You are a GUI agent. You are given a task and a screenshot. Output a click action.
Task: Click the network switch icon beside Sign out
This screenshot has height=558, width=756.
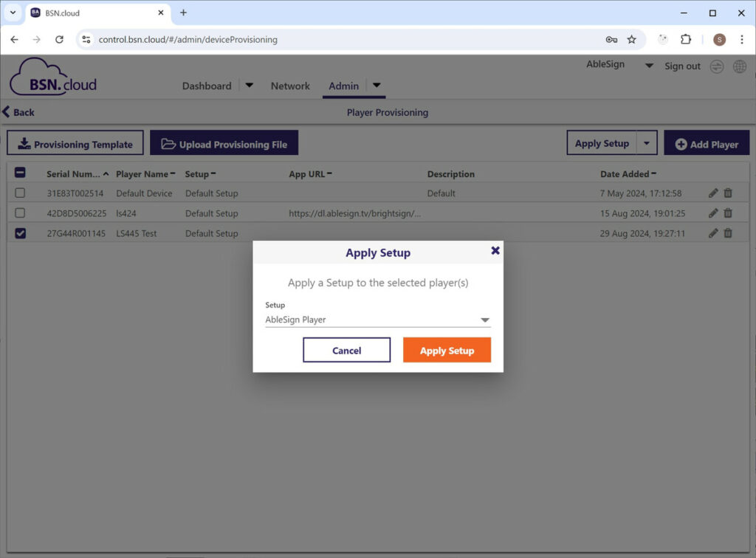(x=716, y=66)
